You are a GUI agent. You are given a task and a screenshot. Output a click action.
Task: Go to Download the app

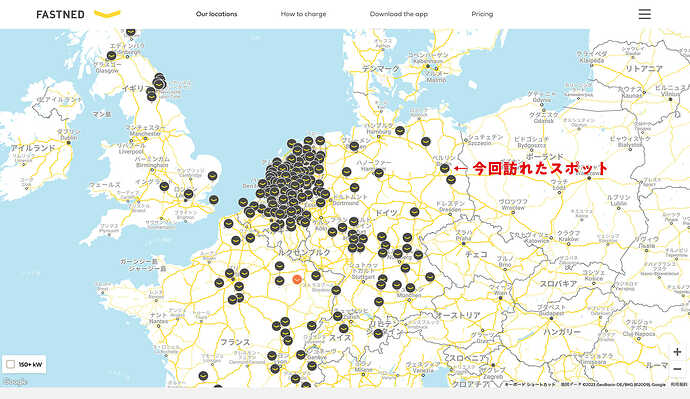pos(399,14)
